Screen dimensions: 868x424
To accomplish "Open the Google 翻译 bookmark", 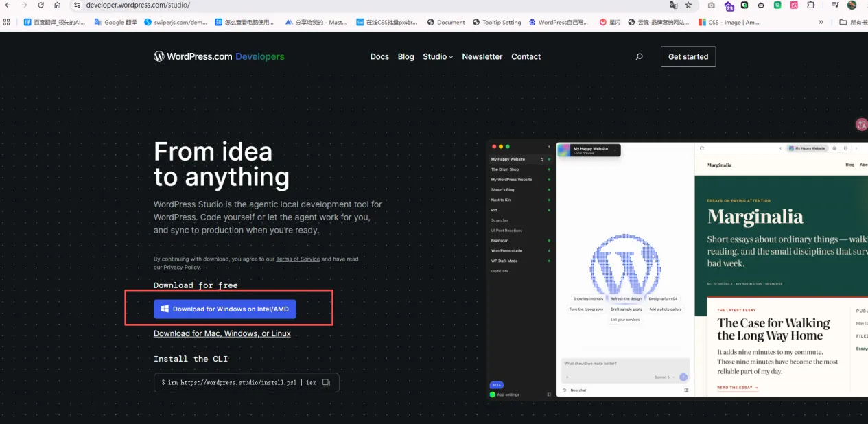I will pyautogui.click(x=115, y=22).
